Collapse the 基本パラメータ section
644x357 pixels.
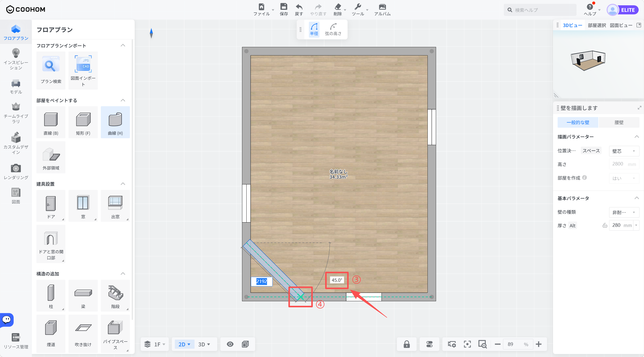[x=637, y=198]
